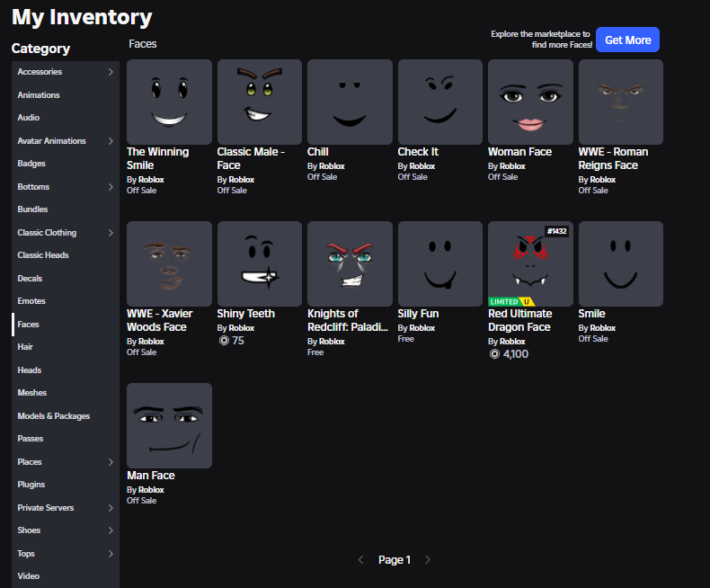
Task: Open the Man Face title link
Action: (x=151, y=476)
